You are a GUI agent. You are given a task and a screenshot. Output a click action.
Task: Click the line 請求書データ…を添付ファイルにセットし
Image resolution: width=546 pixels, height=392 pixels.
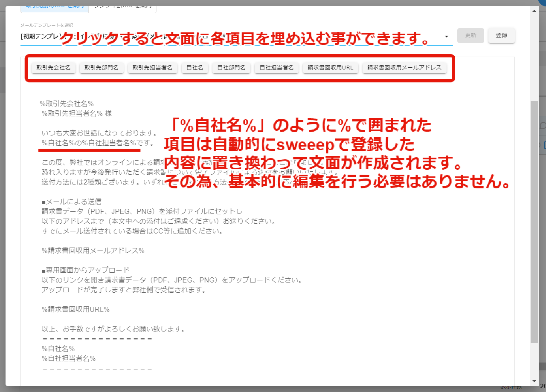click(x=142, y=211)
